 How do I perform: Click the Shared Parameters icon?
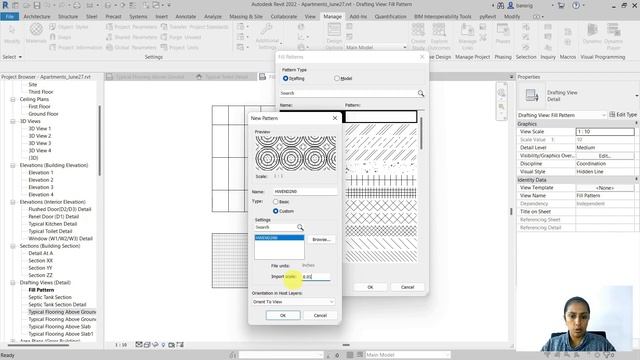click(x=109, y=37)
